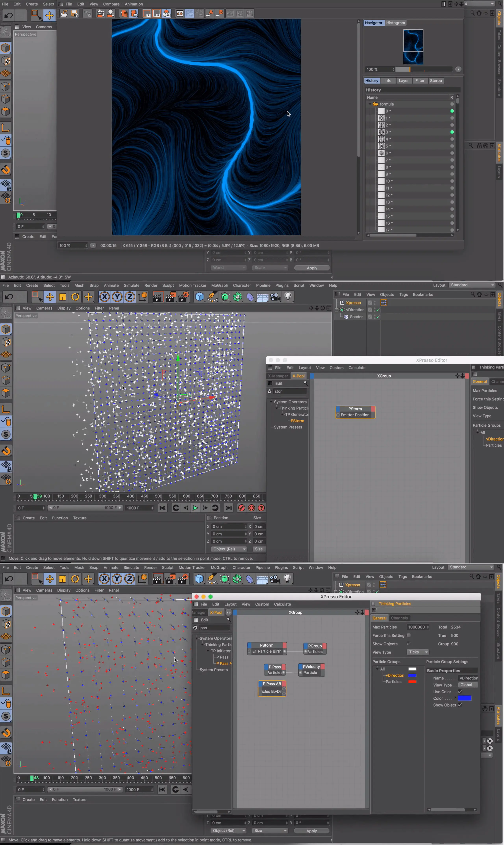Click the Set as A icon in Picture Viewer
The image size is (504, 845).
tap(210, 14)
